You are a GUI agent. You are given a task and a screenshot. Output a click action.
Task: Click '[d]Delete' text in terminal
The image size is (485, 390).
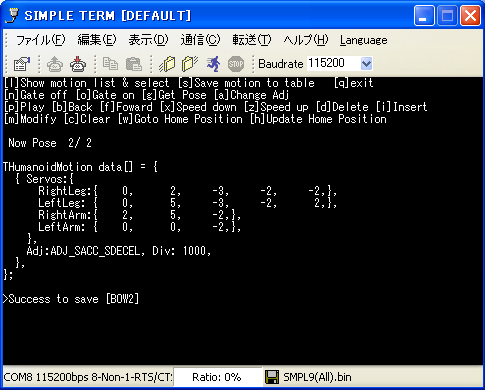click(x=342, y=107)
